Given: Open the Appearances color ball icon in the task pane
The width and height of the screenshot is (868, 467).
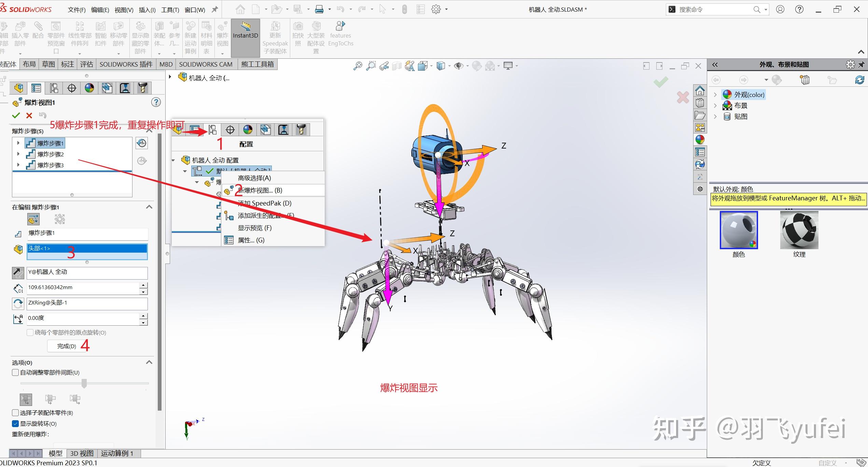Looking at the screenshot, I should pos(700,140).
